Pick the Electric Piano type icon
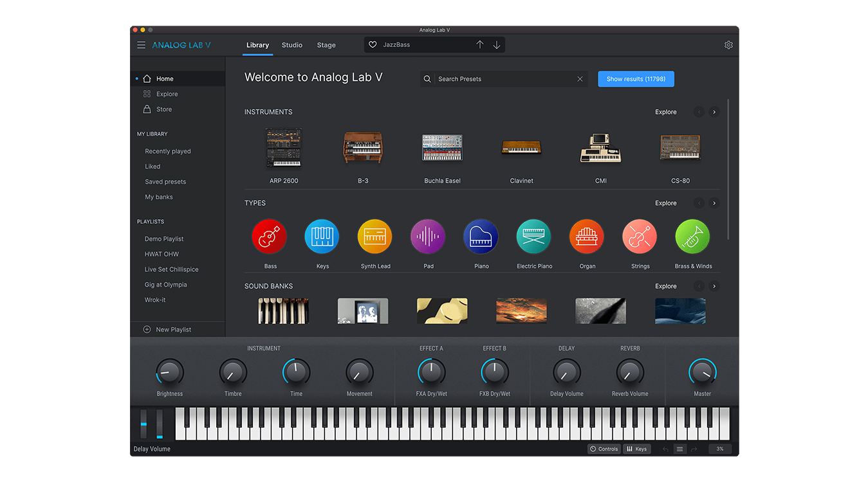 coord(534,237)
